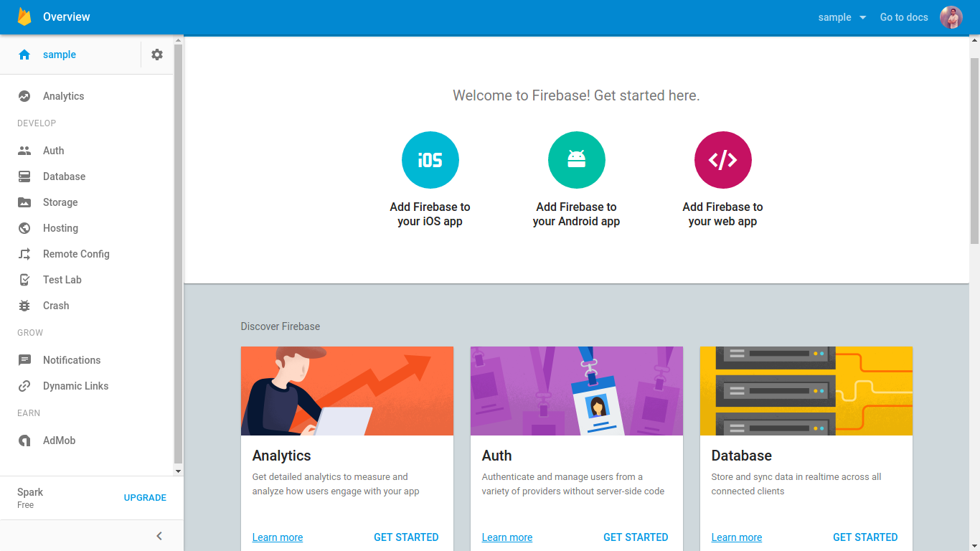Open the Test Lab section label
Viewport: 980px width, 551px height.
click(62, 280)
